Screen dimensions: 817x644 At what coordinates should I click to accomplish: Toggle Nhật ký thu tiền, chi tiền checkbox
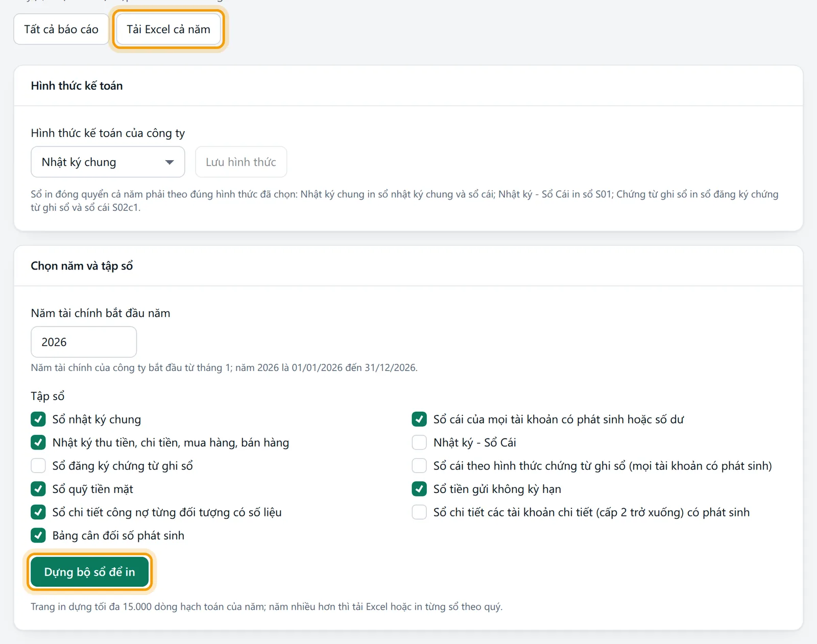38,442
